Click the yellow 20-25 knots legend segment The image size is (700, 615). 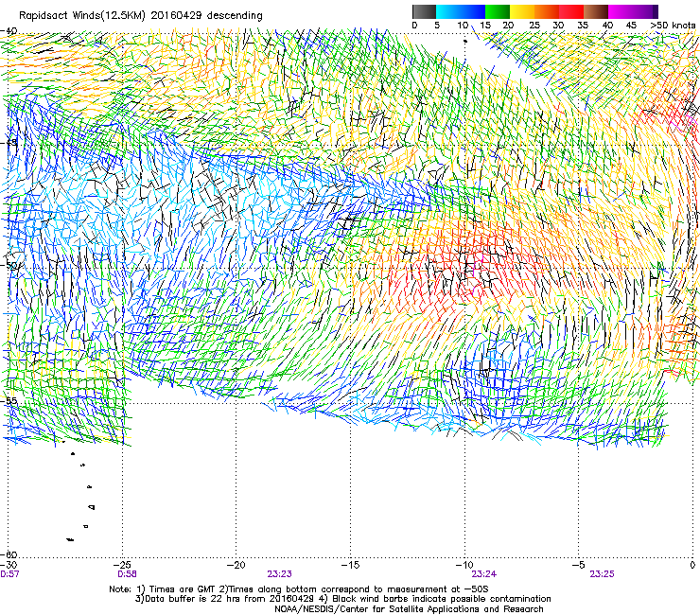pyautogui.click(x=522, y=11)
